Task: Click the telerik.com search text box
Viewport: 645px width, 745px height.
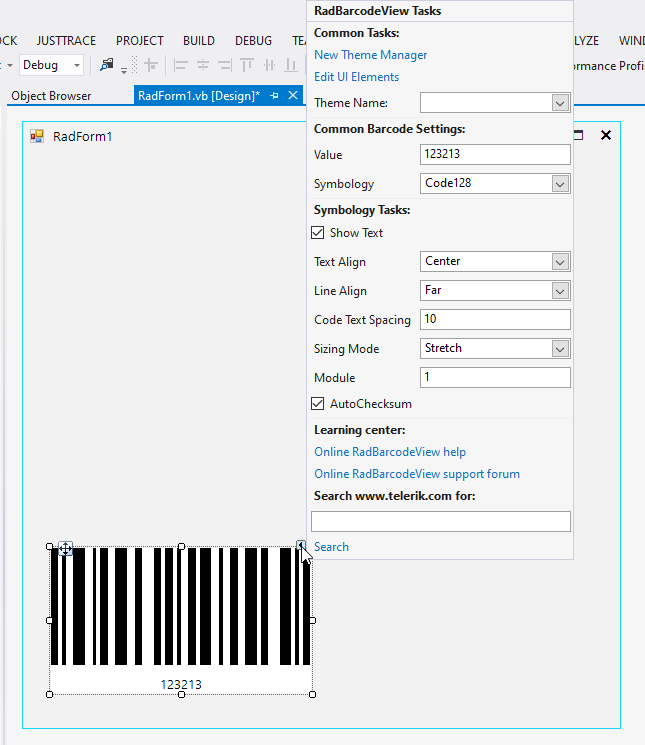Action: [x=441, y=521]
